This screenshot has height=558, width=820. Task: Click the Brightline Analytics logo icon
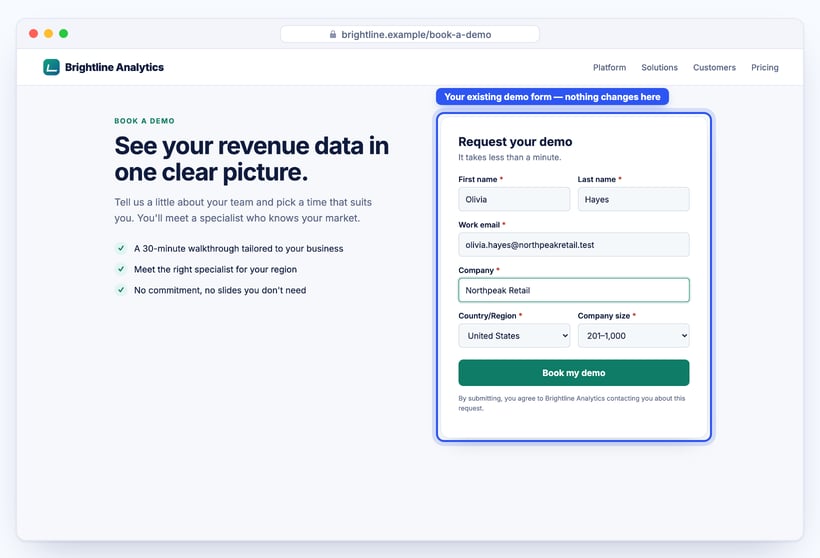[51, 67]
